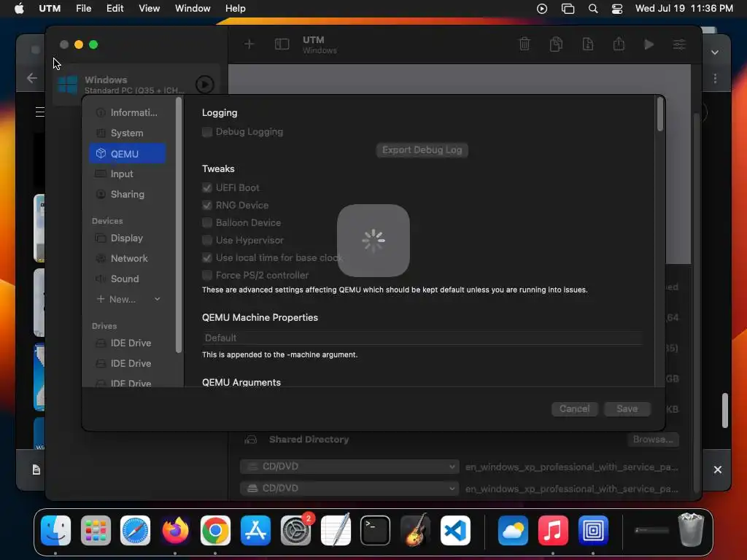The width and height of the screenshot is (747, 560).
Task: Click the Cancel button
Action: tap(574, 409)
